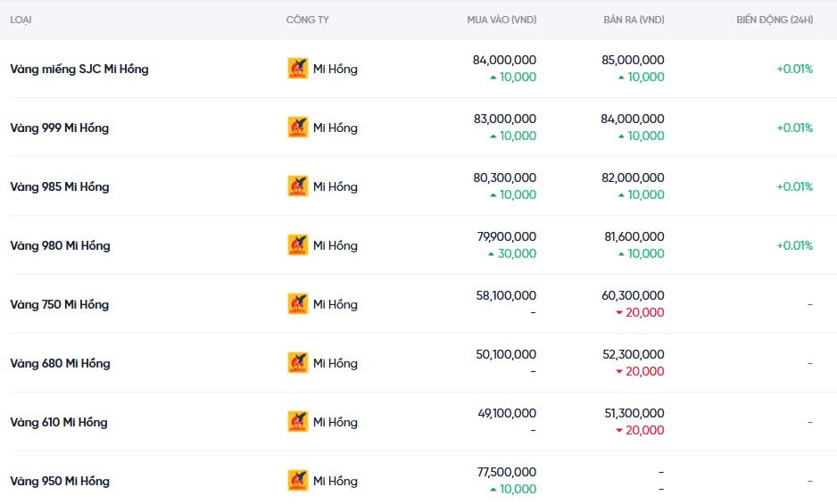Click Mi Hồng logo in Vàng 999 row
The width and height of the screenshot is (837, 504).
click(297, 128)
